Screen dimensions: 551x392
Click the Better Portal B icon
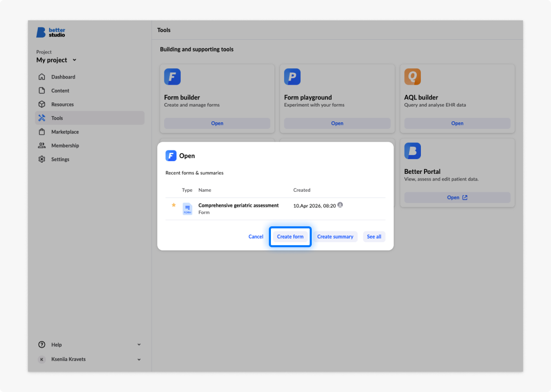pos(412,151)
